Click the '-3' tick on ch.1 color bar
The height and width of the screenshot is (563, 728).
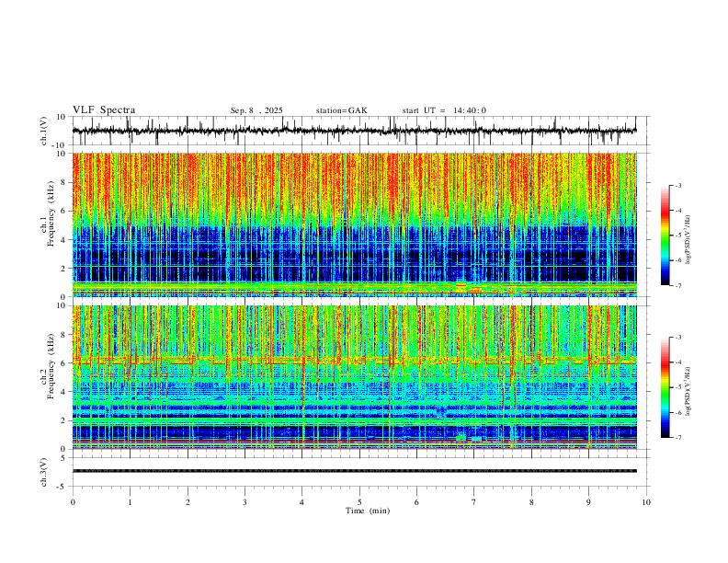coord(678,185)
